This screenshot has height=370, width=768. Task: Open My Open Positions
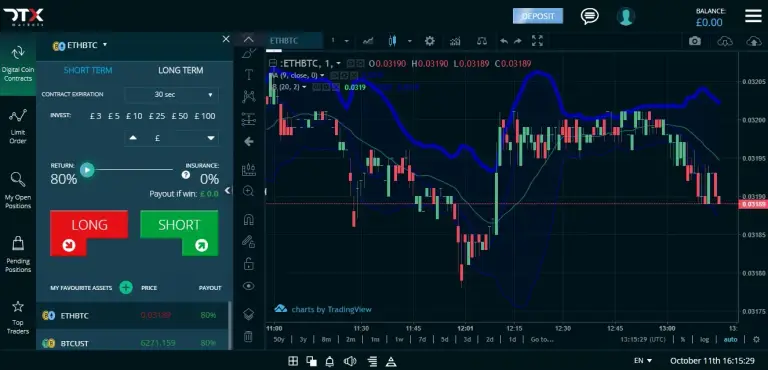click(x=18, y=190)
